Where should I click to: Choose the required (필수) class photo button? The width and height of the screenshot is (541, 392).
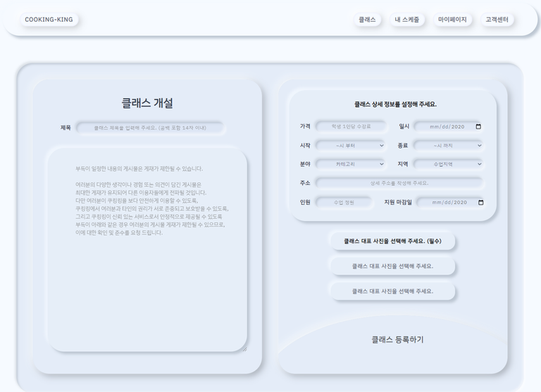pos(392,241)
